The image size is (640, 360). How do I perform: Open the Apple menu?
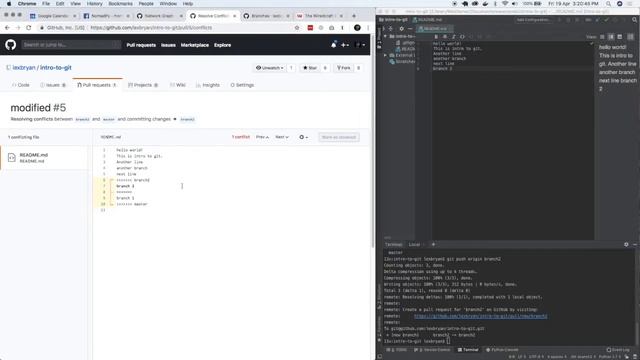click(9, 4)
